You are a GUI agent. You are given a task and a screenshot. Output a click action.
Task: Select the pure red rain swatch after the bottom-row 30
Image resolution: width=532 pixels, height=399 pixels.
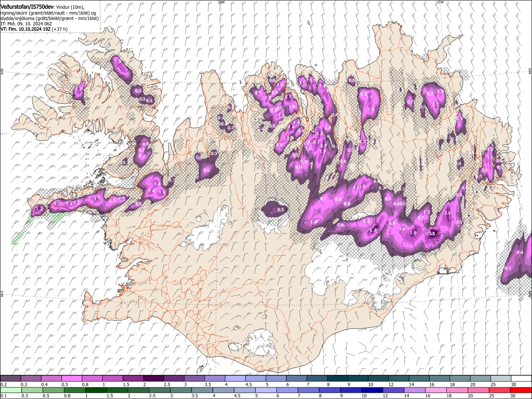[520, 390]
